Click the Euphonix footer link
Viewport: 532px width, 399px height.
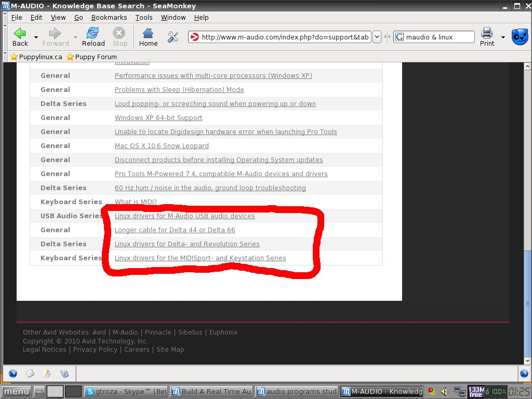click(x=223, y=332)
